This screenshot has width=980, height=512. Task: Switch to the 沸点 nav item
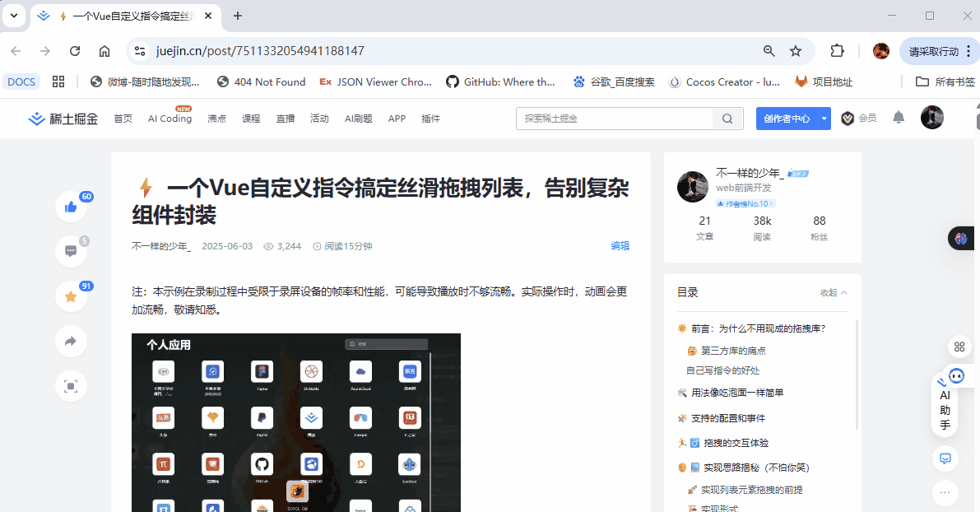[216, 118]
